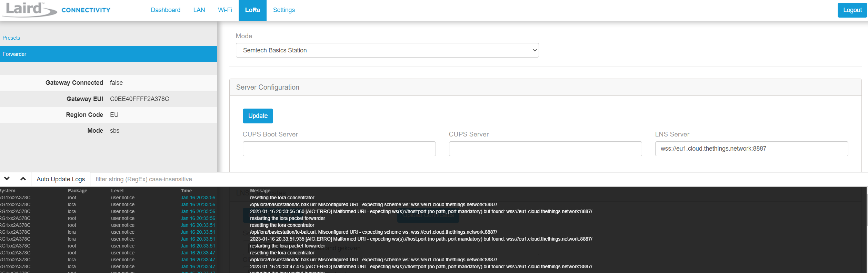Expand the log panel with up chevron
Screen dimensions: 868x273
point(23,179)
